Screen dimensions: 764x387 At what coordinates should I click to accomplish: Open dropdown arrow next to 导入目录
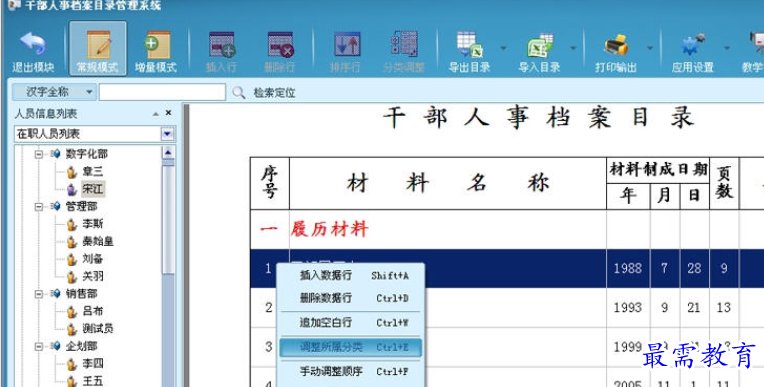573,48
